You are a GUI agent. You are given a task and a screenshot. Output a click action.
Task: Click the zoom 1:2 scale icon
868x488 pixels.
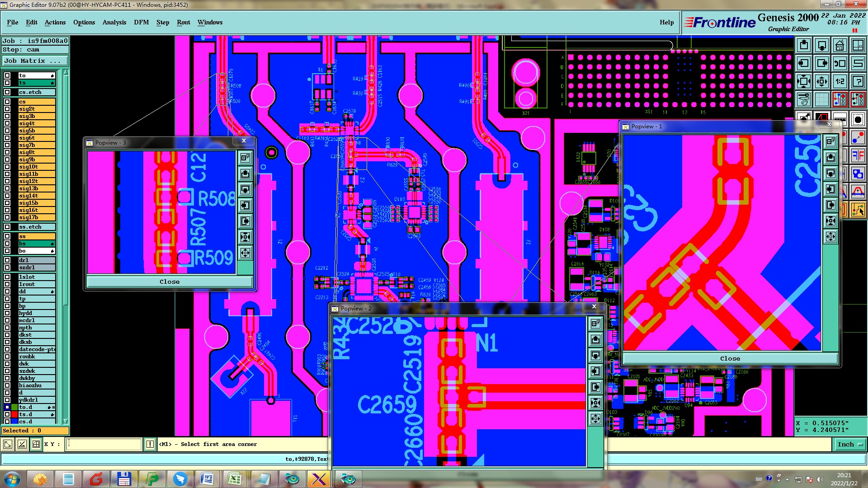[840, 81]
